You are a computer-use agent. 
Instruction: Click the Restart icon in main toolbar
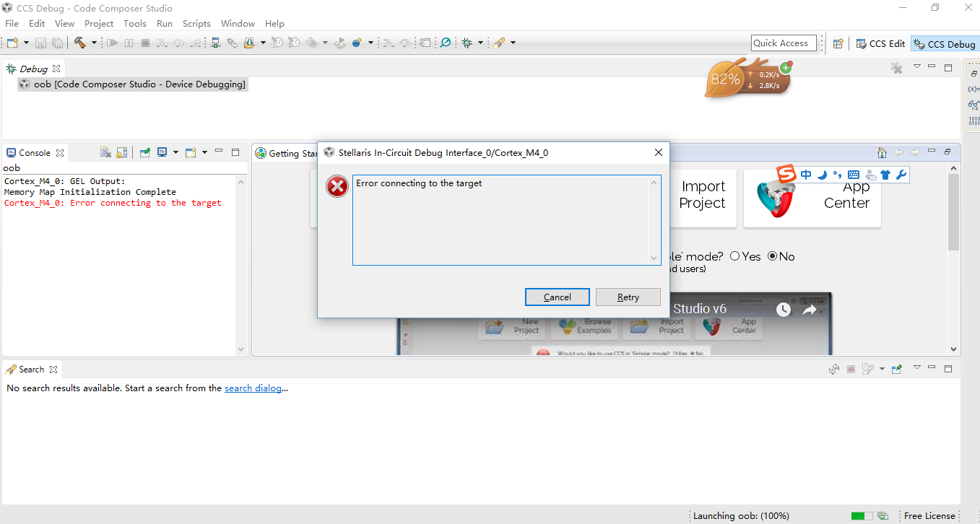(x=340, y=43)
